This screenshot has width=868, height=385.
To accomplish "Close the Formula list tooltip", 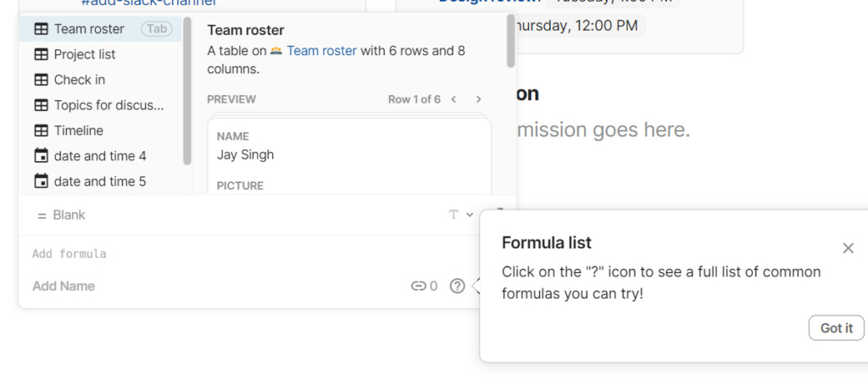I will 848,248.
